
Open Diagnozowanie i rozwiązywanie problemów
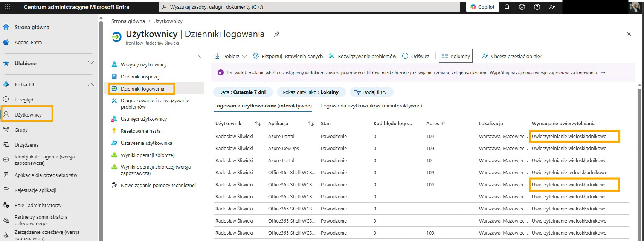pyautogui.click(x=155, y=104)
